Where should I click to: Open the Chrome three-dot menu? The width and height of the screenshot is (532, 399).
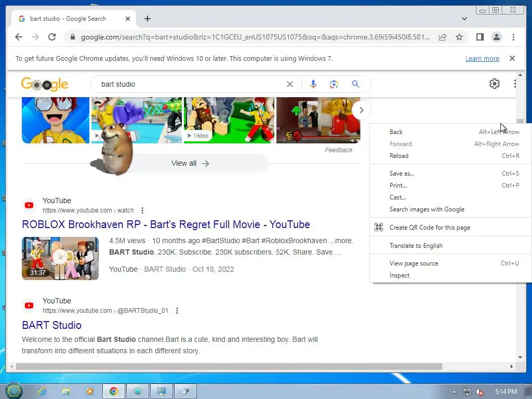tap(513, 37)
